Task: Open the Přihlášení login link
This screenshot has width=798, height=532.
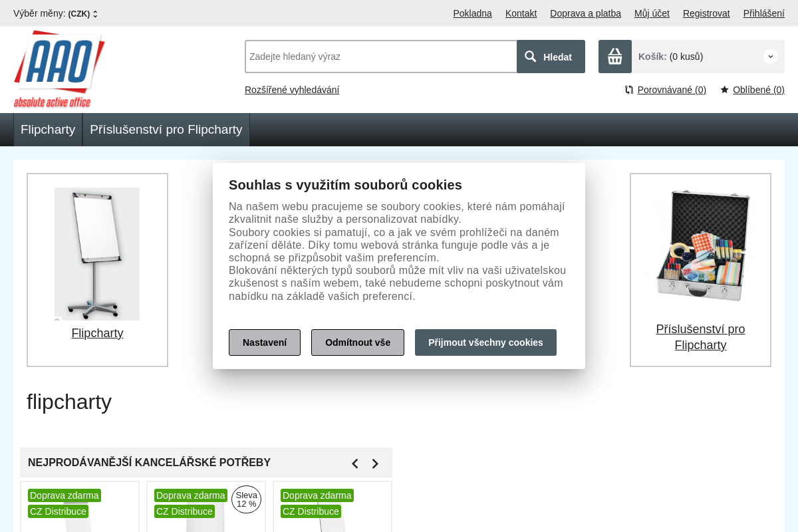Action: click(x=763, y=13)
